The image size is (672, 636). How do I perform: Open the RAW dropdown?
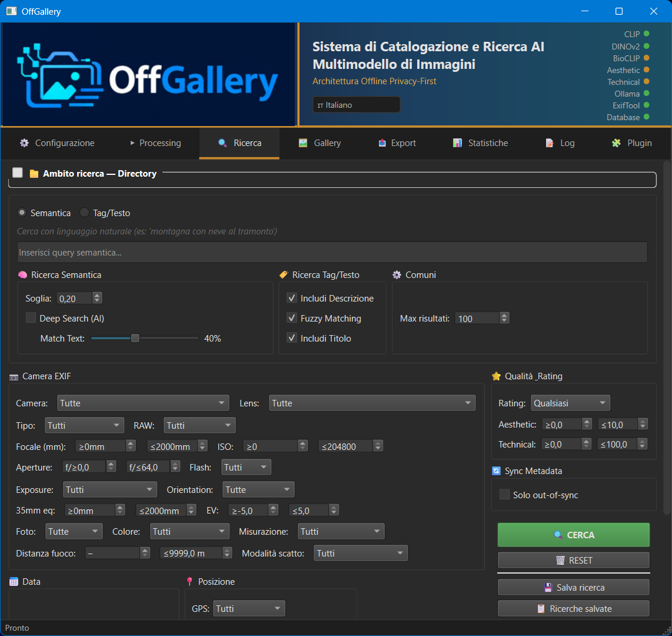coord(199,425)
